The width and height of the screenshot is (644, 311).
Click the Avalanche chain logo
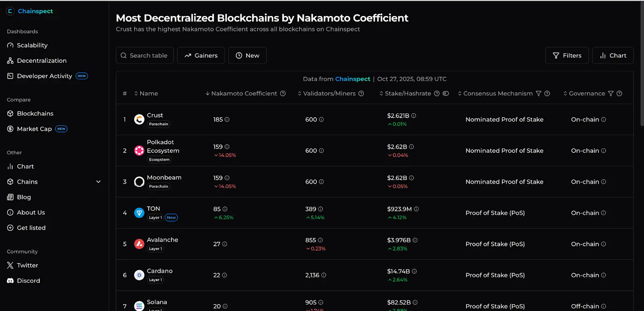tap(139, 244)
